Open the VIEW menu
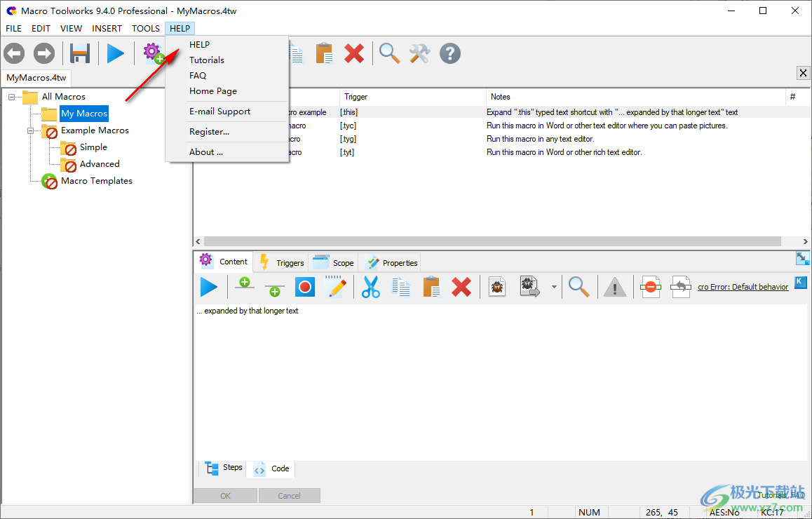The height and width of the screenshot is (519, 812). tap(71, 29)
